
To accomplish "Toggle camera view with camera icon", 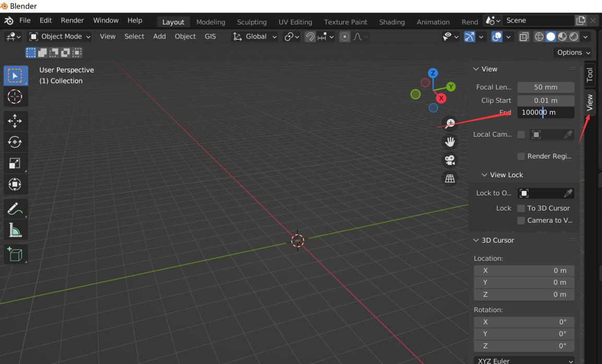I will [450, 160].
